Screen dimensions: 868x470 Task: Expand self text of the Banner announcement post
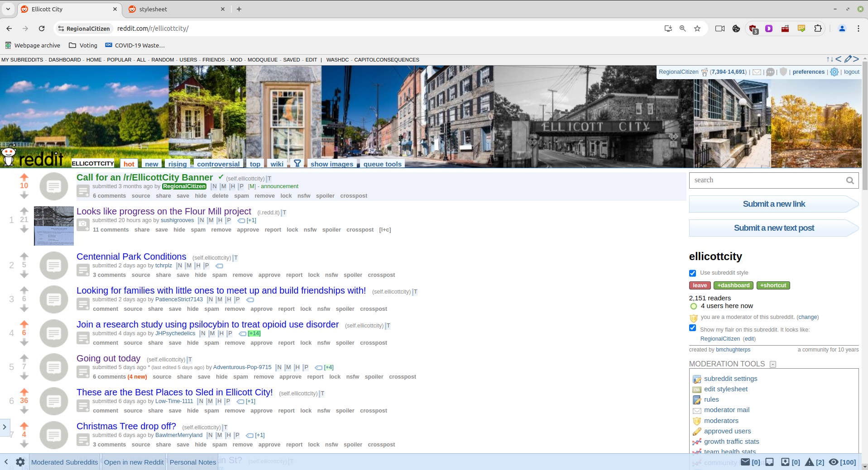point(83,191)
